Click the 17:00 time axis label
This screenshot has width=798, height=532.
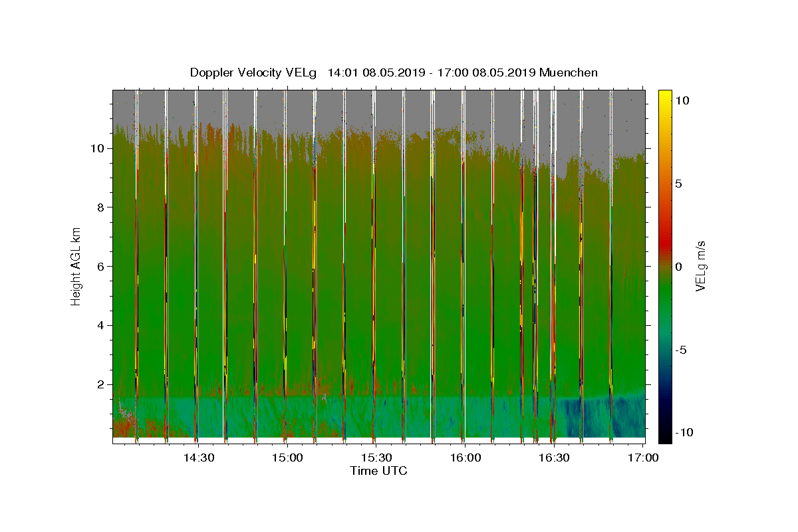pyautogui.click(x=643, y=458)
